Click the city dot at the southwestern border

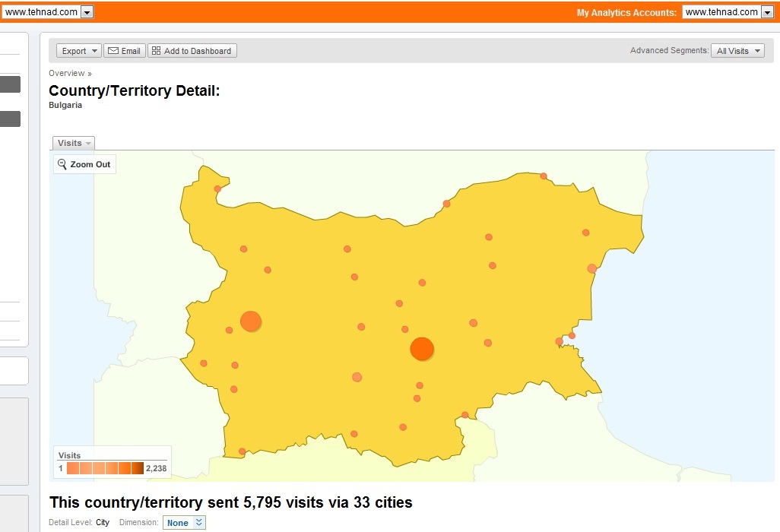coord(243,451)
